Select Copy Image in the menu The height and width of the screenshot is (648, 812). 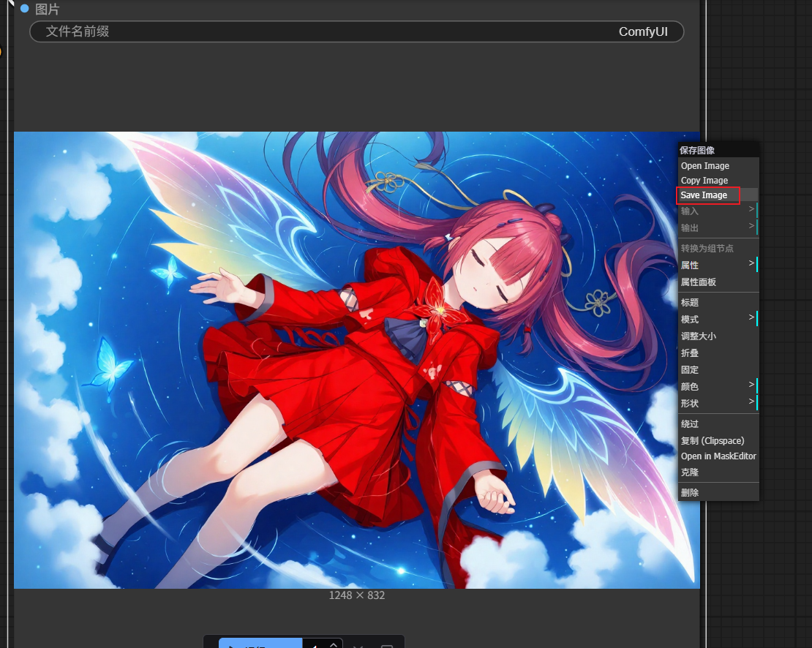pos(704,181)
